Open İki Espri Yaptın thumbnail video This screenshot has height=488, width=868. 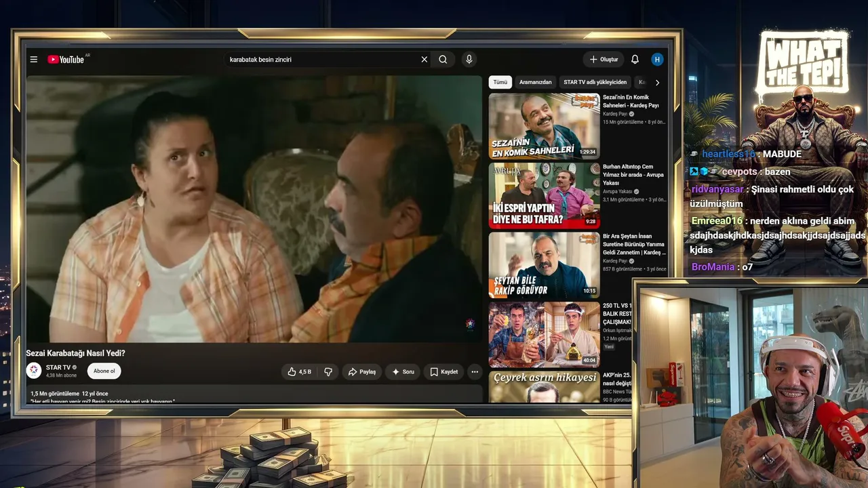tap(545, 195)
